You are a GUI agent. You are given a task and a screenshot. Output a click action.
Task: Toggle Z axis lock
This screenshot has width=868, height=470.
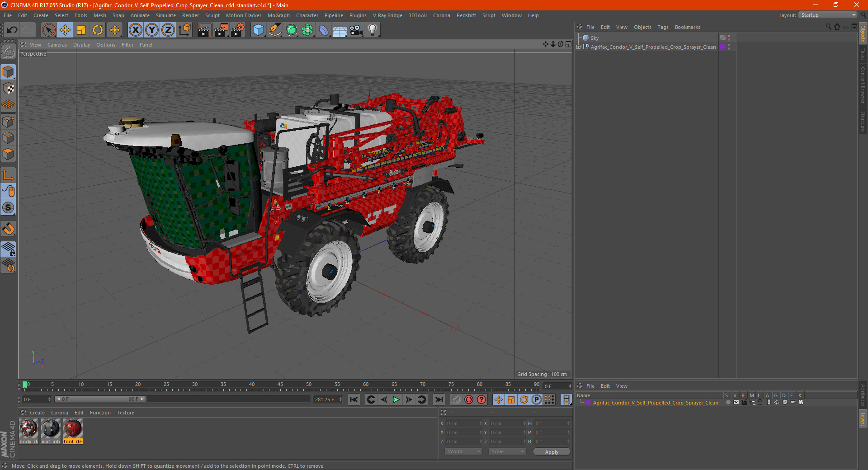pyautogui.click(x=168, y=30)
